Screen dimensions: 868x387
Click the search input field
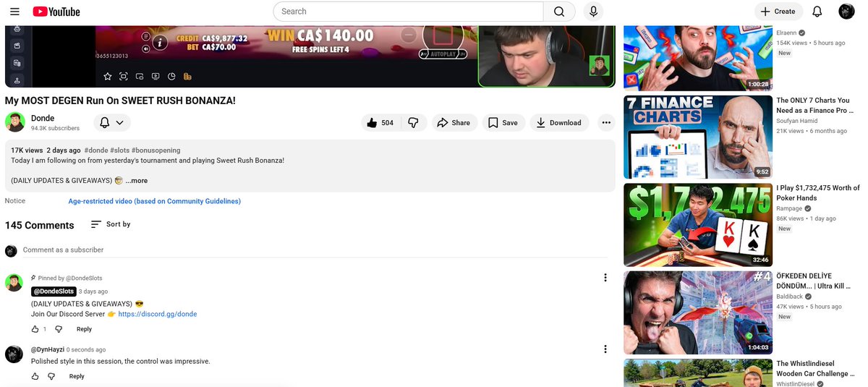click(408, 12)
